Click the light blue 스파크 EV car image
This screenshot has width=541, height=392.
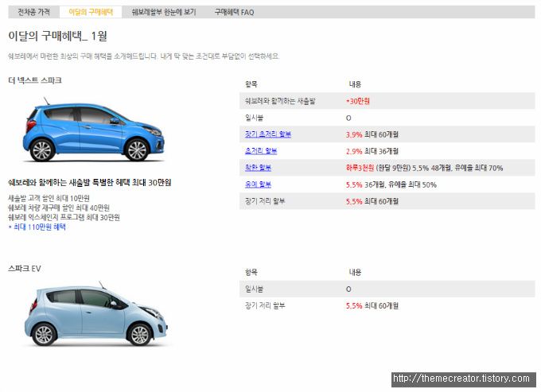(x=96, y=314)
